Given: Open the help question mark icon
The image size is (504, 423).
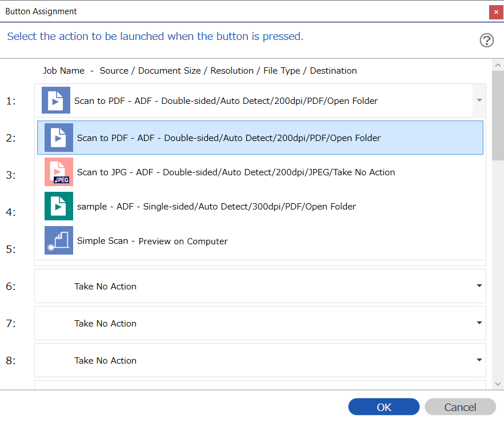Looking at the screenshot, I should pos(487,41).
